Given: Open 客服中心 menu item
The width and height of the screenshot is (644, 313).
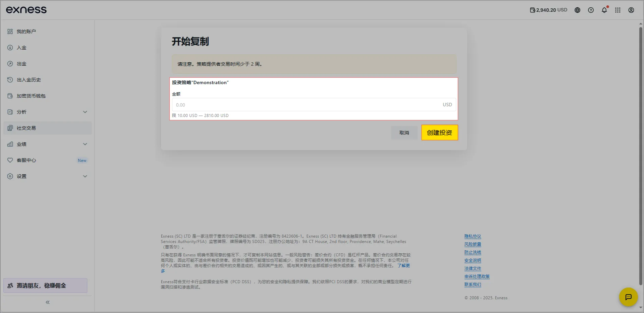Looking at the screenshot, I should (x=47, y=160).
